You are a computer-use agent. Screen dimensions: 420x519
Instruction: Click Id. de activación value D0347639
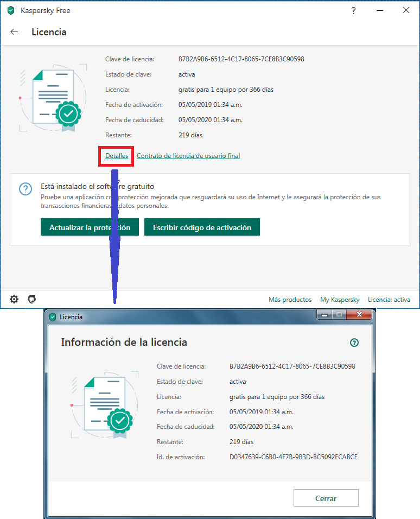click(293, 457)
